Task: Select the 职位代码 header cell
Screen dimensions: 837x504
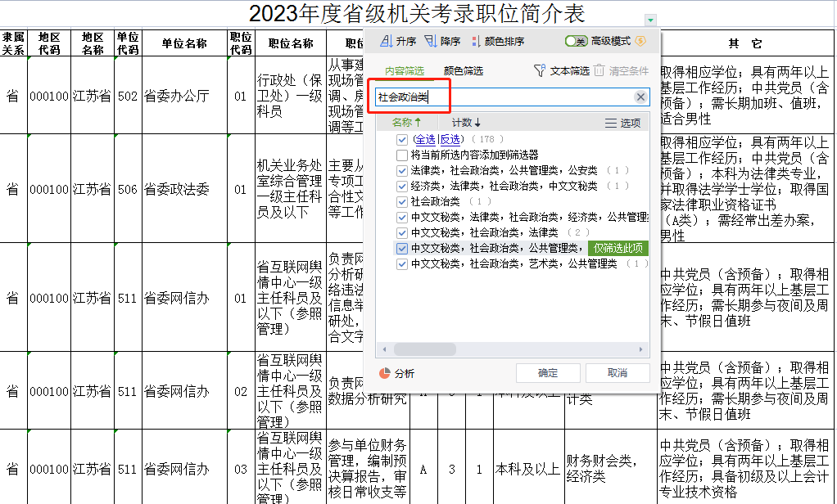Action: click(x=241, y=43)
